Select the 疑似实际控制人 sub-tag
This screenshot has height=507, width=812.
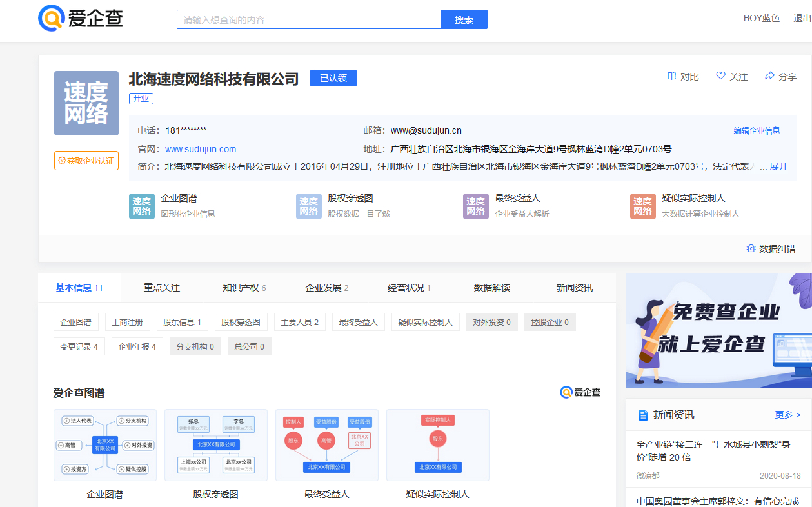(426, 322)
